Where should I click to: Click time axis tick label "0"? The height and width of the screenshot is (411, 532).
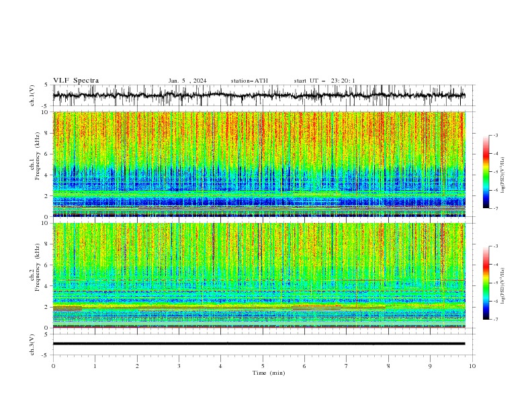tap(53, 366)
